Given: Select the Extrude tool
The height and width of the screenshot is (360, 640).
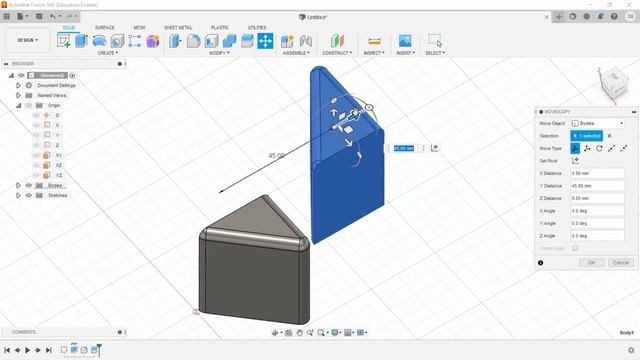Looking at the screenshot, I should 82,41.
